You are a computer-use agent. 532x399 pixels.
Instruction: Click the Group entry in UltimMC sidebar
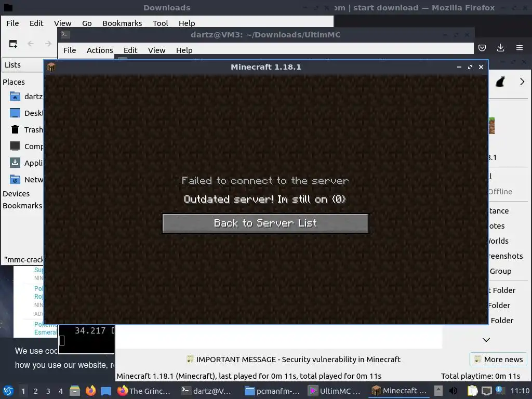coord(500,271)
